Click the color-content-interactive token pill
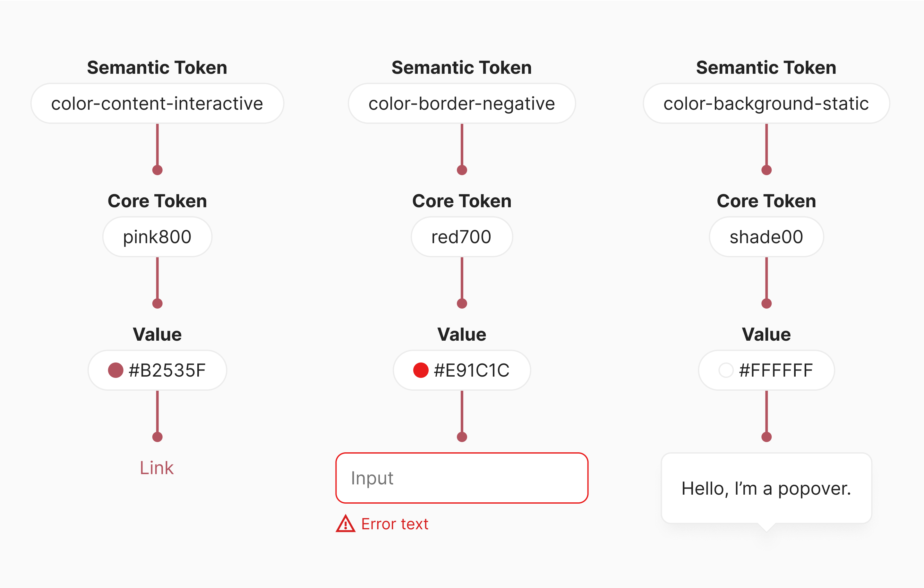This screenshot has height=588, width=924. click(157, 104)
